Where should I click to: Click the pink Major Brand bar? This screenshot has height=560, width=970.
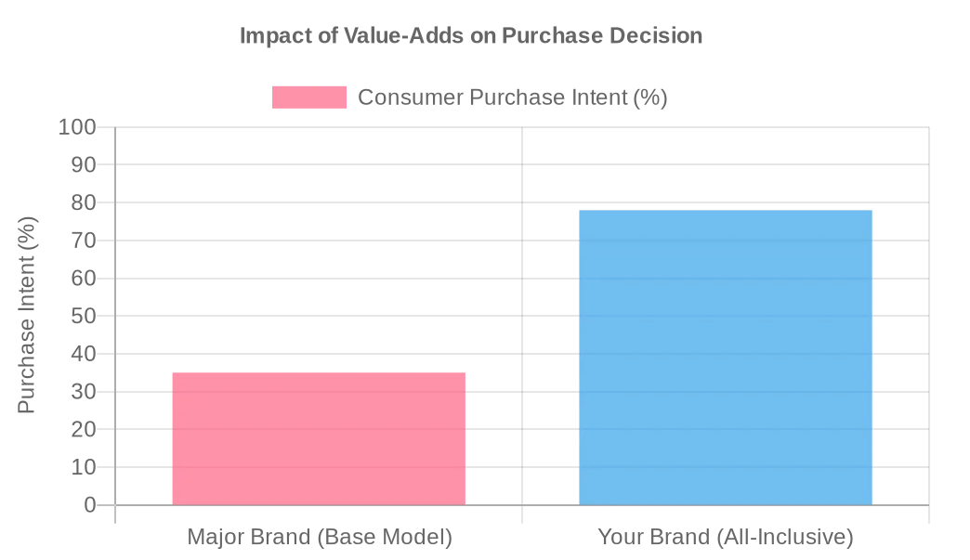(x=319, y=438)
